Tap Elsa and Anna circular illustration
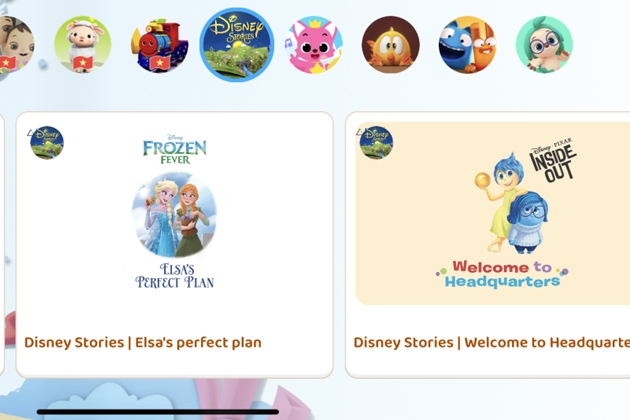Viewport: 630px width, 420px height. pos(174,215)
